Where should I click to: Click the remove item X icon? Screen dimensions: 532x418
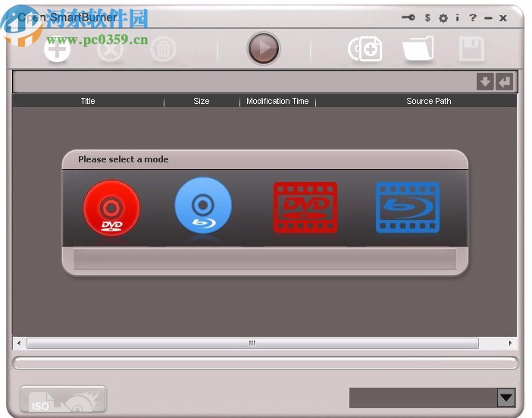click(x=111, y=49)
